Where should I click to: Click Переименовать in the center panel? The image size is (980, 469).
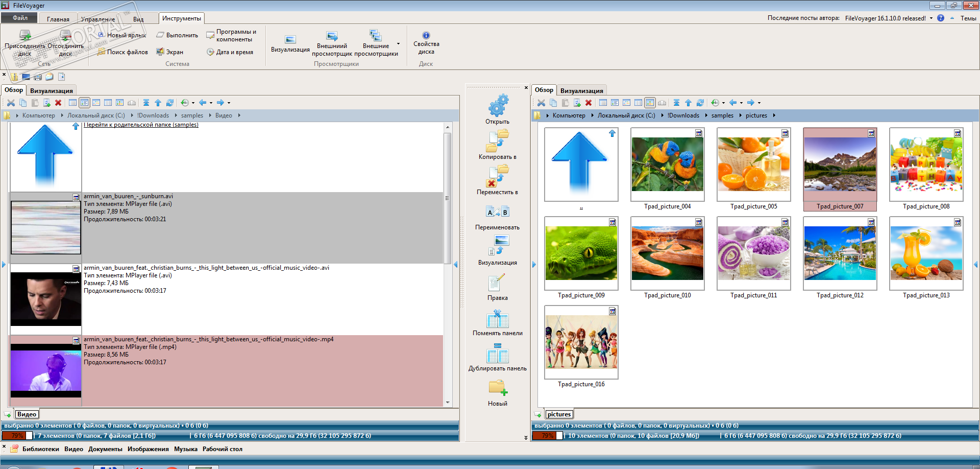pos(498,217)
